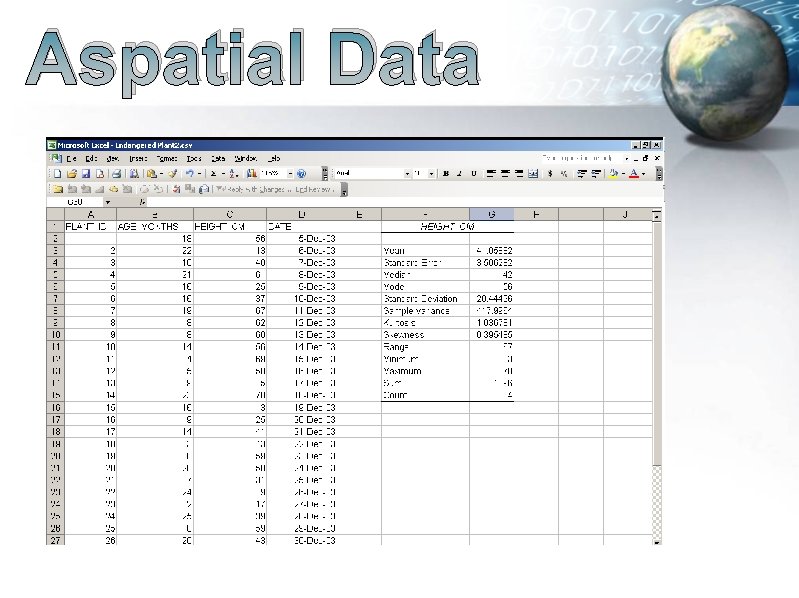This screenshot has width=799, height=598.
Task: Open the Edit menu
Action: 91,158
